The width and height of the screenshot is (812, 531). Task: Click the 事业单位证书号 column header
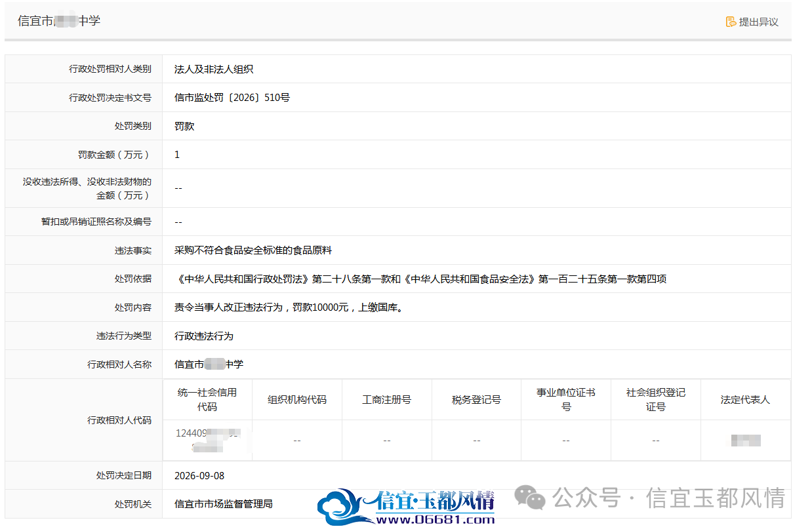tap(566, 399)
